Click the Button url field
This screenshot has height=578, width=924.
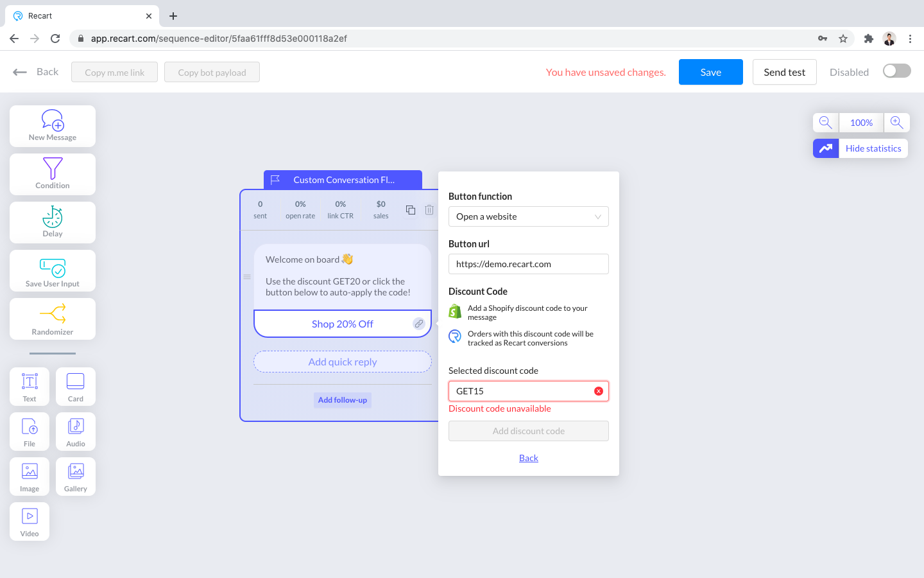click(x=529, y=264)
